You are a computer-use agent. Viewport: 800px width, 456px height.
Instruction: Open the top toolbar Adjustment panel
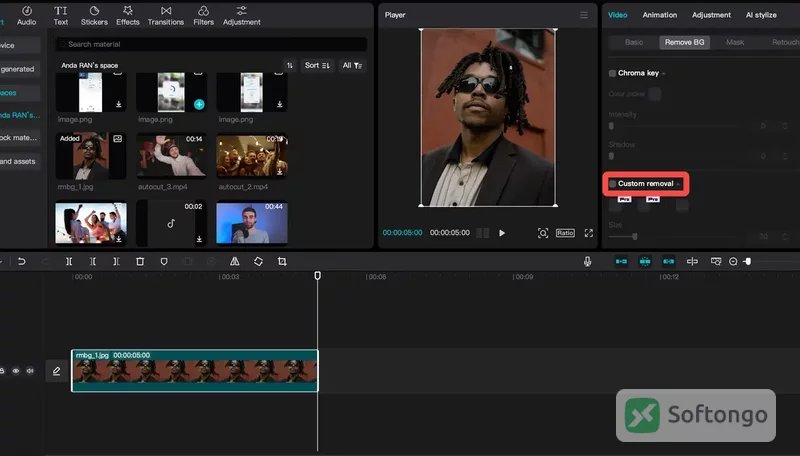click(x=242, y=15)
